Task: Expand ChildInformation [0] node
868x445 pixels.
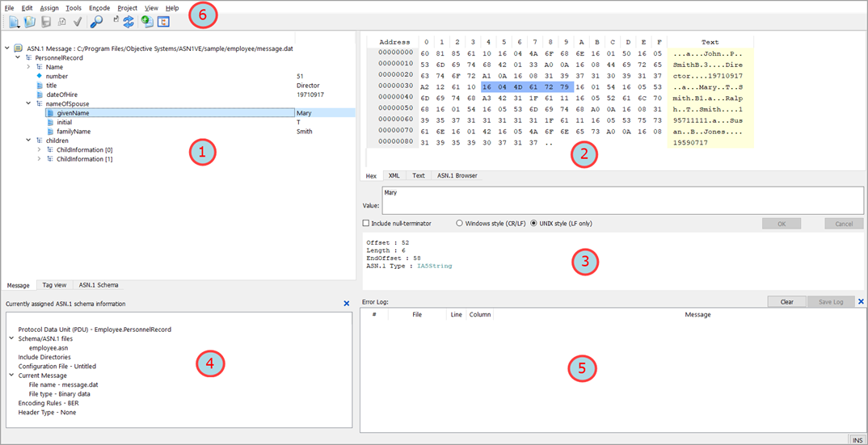Action: point(39,149)
